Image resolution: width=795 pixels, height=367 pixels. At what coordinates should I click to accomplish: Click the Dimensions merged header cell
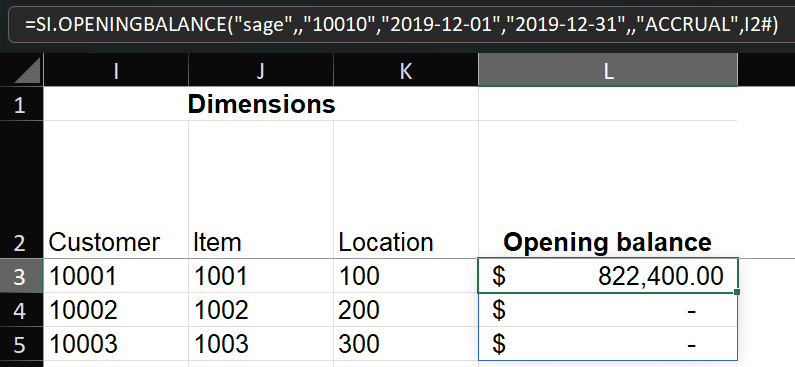261,104
